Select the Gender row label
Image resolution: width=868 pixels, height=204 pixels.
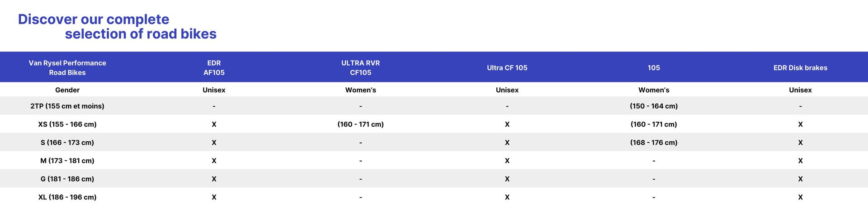(67, 90)
